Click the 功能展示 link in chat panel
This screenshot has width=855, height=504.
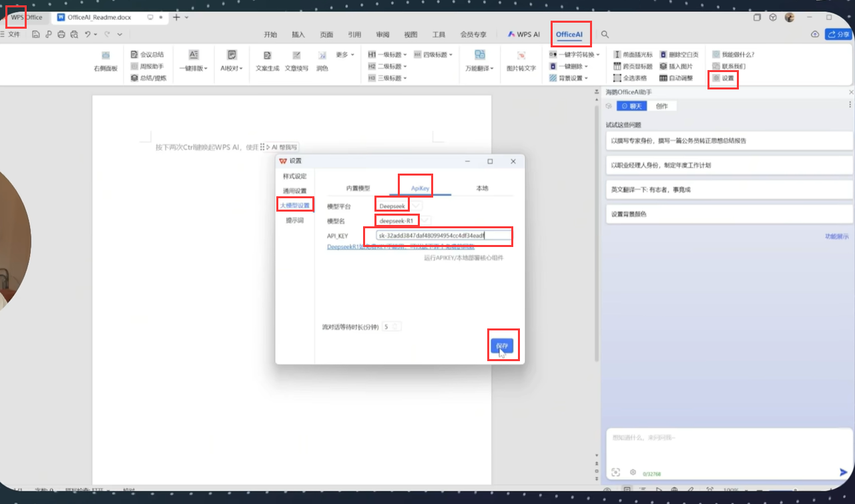point(837,236)
